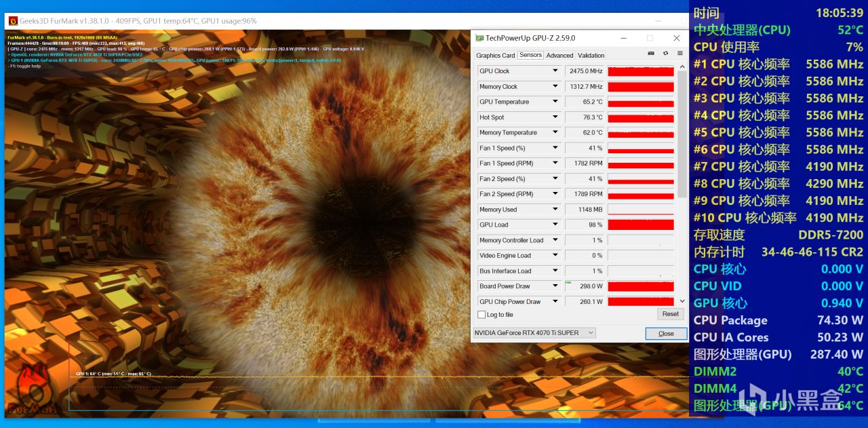
Task: Select the Sensors tab
Action: point(530,56)
